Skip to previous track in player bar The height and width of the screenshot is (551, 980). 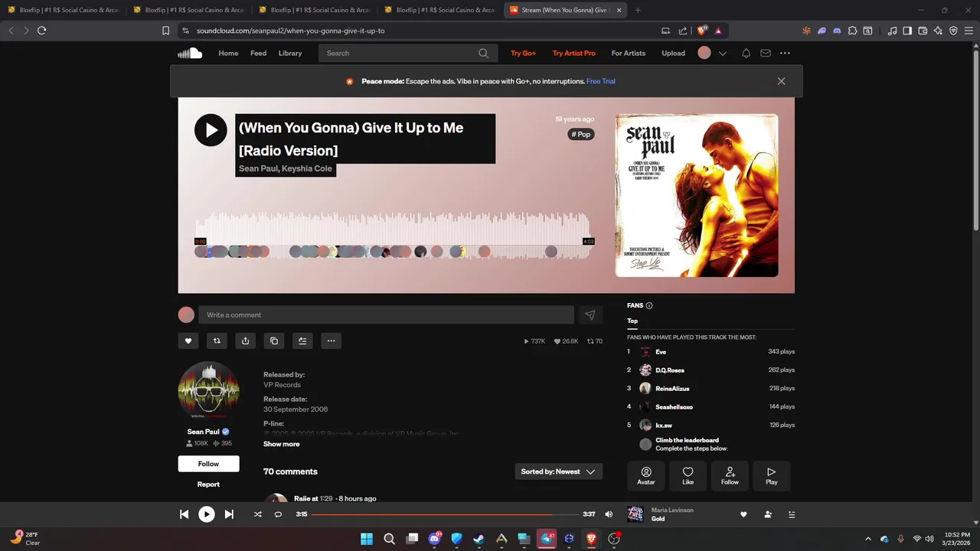coord(184,514)
